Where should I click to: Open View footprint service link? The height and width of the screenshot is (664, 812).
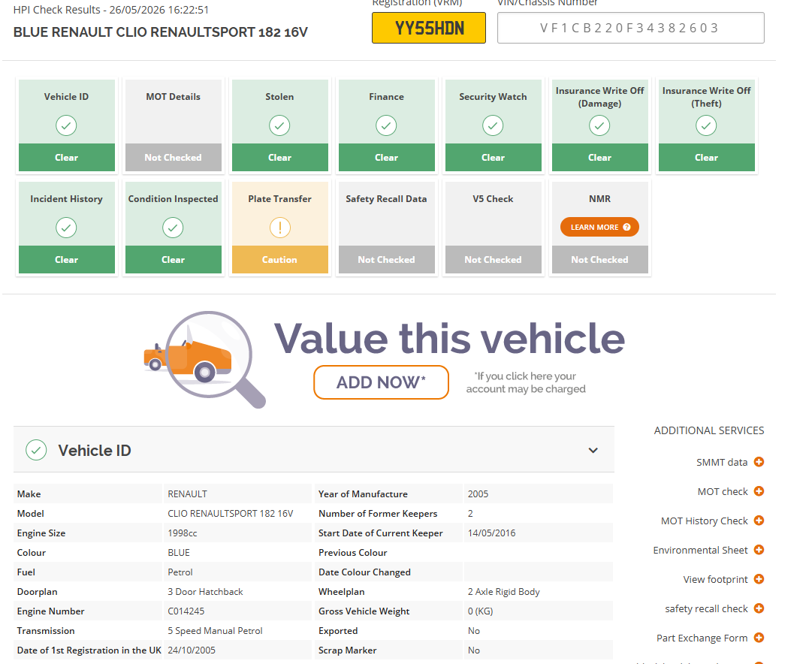pos(715,580)
